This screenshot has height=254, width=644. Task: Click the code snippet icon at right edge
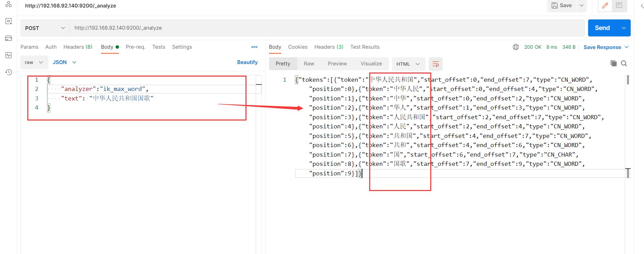[x=642, y=5]
